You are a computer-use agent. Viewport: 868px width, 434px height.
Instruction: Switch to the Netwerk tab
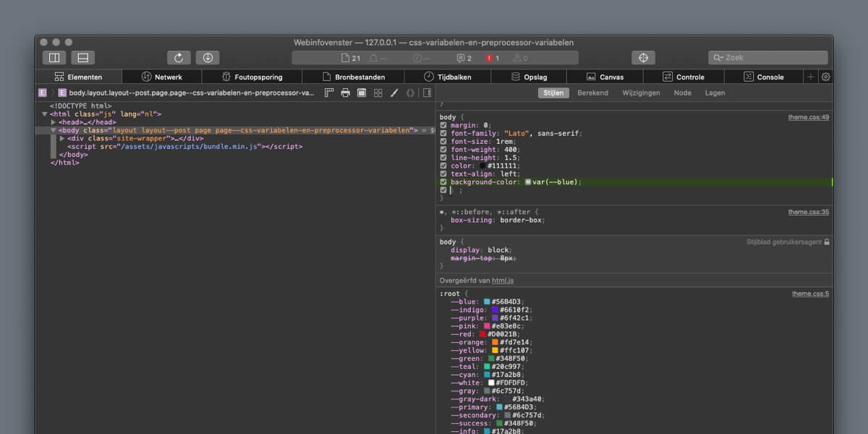[x=162, y=77]
